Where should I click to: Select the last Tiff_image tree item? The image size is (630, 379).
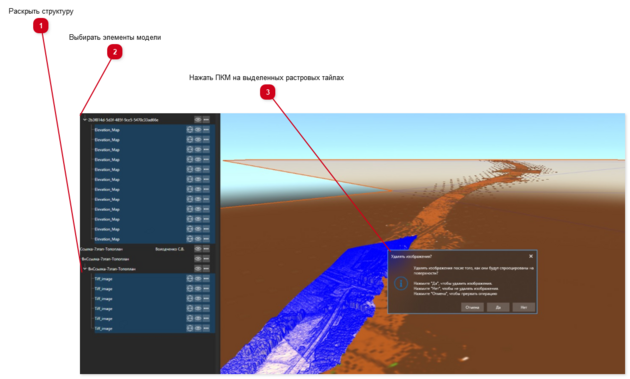(103, 329)
